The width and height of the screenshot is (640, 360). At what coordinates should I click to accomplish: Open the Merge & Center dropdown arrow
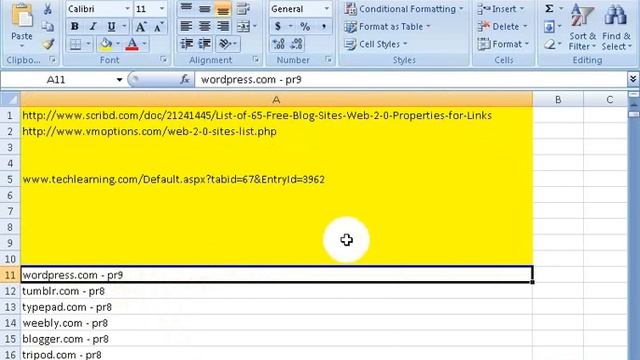click(x=255, y=27)
